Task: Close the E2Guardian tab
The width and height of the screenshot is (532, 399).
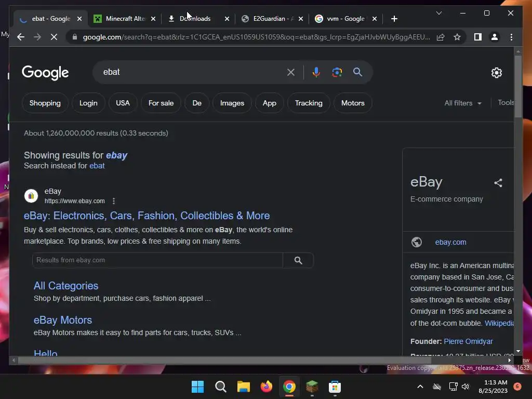Action: click(301, 19)
